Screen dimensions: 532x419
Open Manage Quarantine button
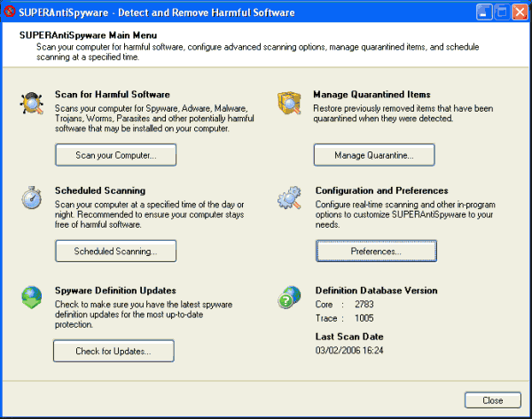click(374, 155)
